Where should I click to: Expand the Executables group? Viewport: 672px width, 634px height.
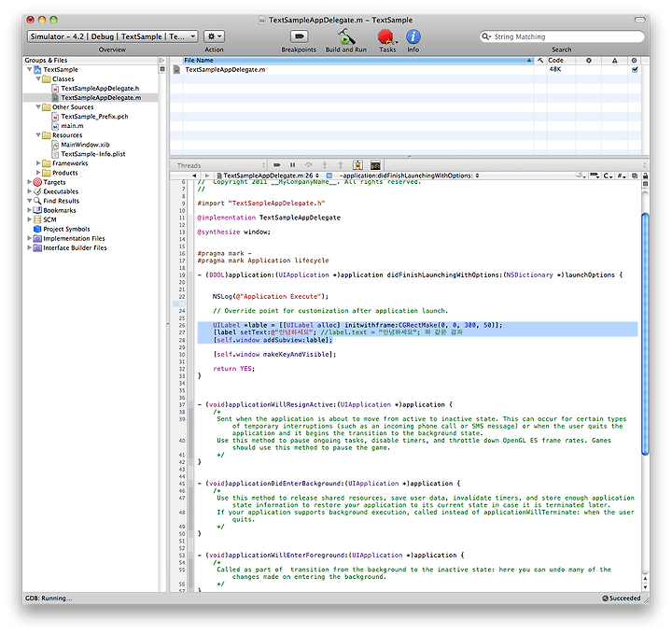[x=29, y=191]
